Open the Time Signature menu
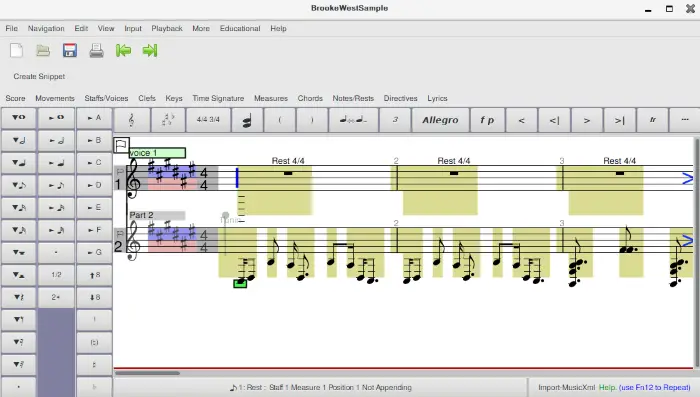The width and height of the screenshot is (700, 397). tap(218, 98)
